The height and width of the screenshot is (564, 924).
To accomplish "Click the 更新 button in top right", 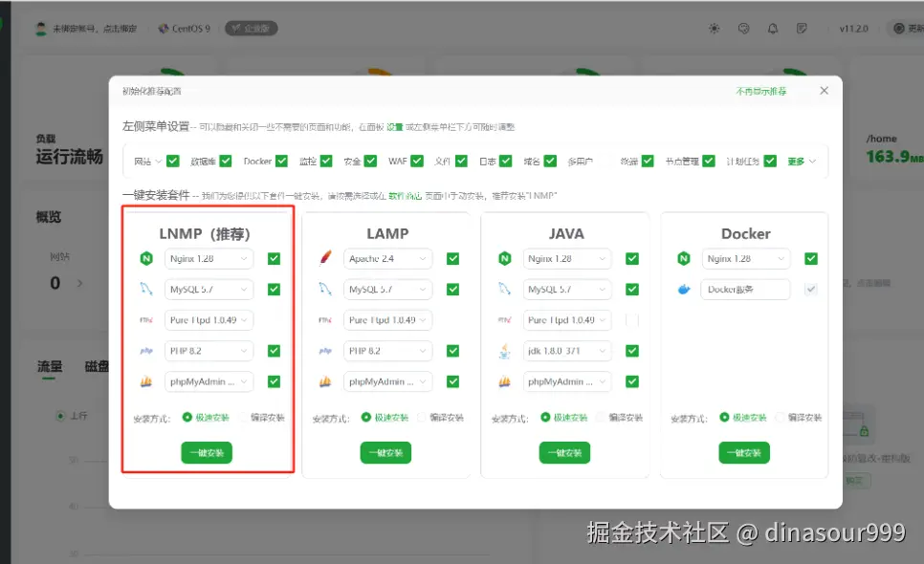I will [908, 29].
